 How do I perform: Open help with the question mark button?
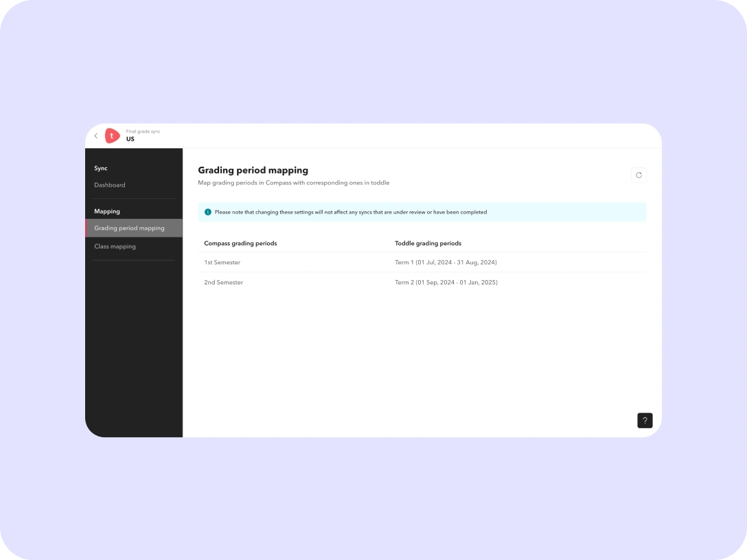[x=645, y=421]
